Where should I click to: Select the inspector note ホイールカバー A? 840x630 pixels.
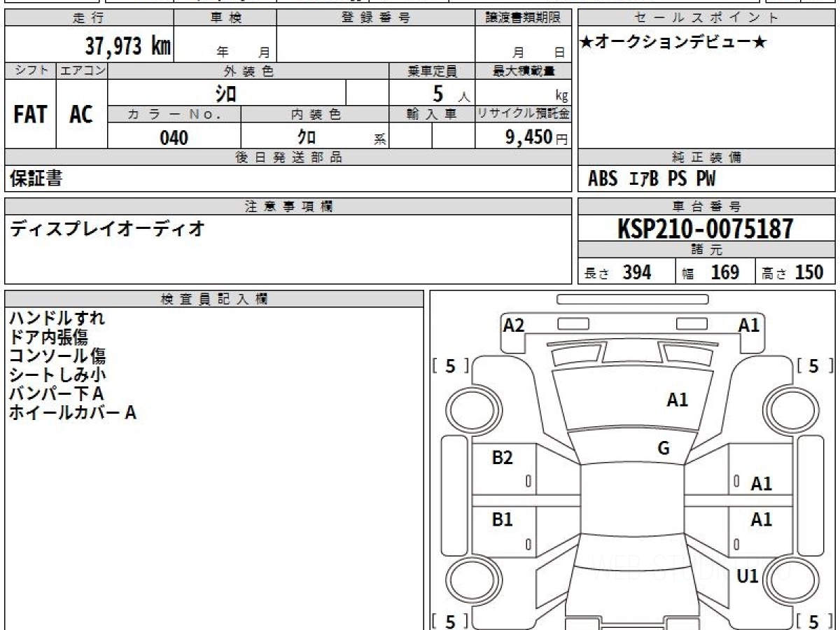click(x=72, y=413)
